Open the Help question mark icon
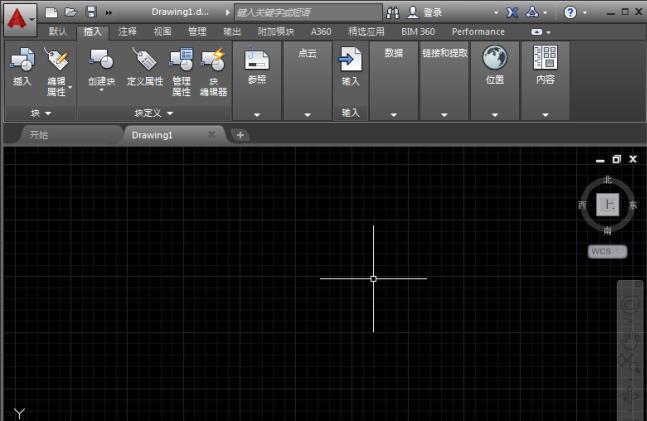This screenshot has height=421, width=647. pos(570,12)
